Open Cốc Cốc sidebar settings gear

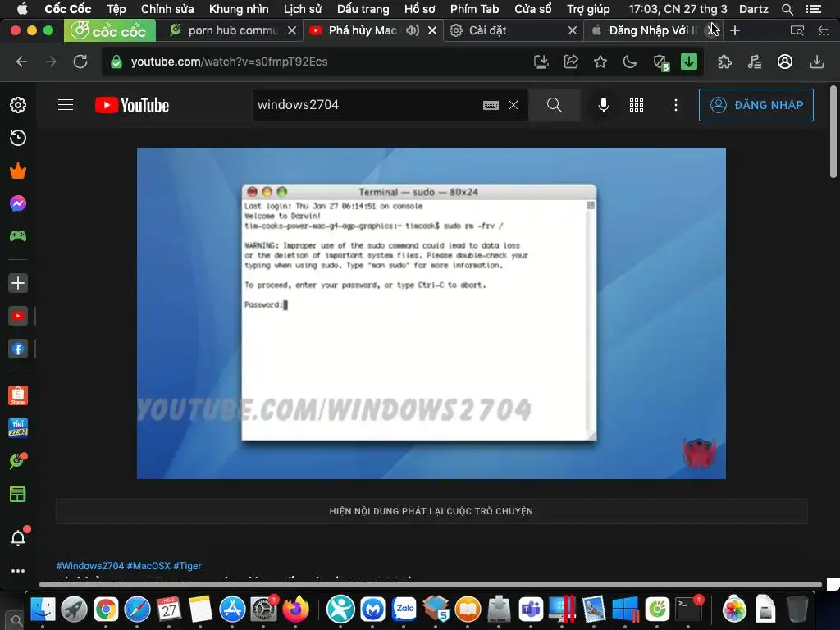click(x=18, y=105)
